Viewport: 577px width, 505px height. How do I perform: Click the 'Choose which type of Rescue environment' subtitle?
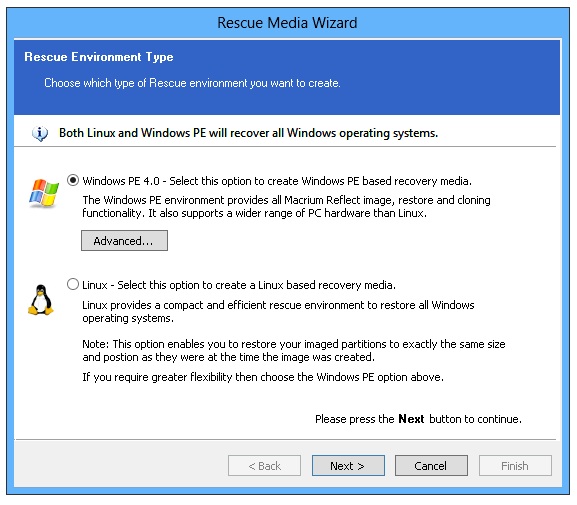[192, 83]
